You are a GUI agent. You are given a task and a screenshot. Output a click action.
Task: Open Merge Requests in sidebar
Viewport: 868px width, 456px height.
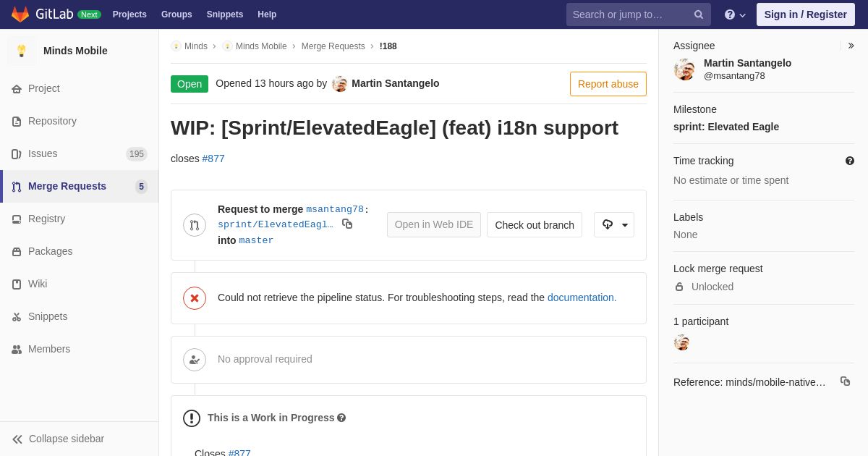pyautogui.click(x=67, y=186)
